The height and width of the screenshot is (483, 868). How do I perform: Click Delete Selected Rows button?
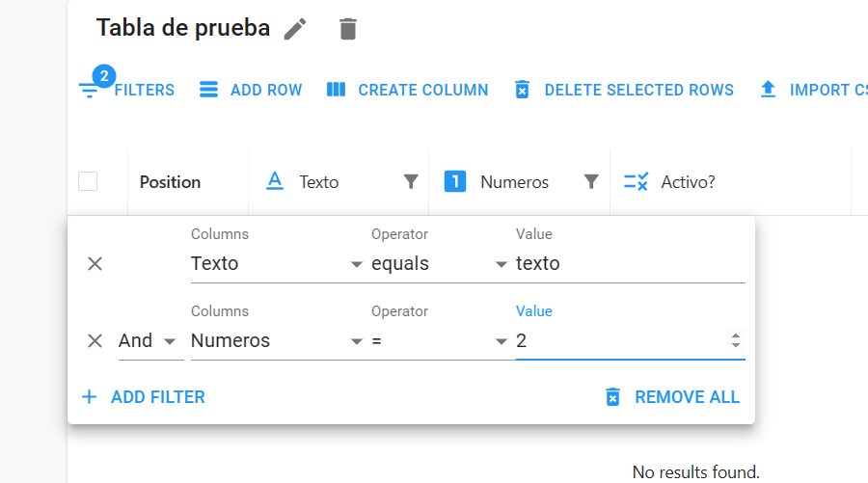click(624, 90)
